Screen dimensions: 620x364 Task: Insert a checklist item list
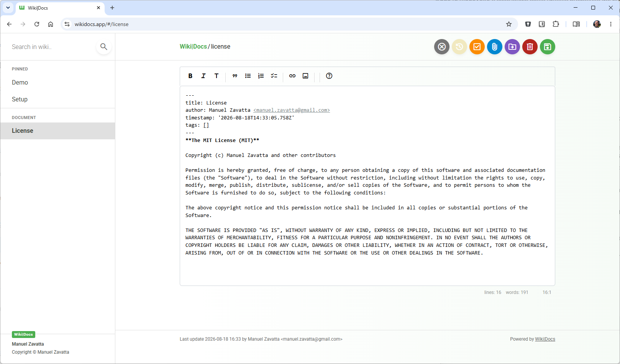pyautogui.click(x=274, y=76)
